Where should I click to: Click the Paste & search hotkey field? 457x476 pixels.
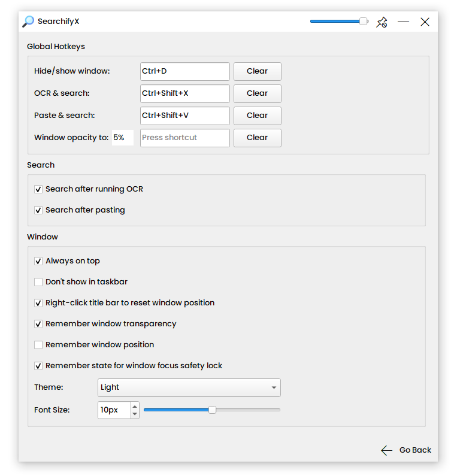pyautogui.click(x=184, y=116)
